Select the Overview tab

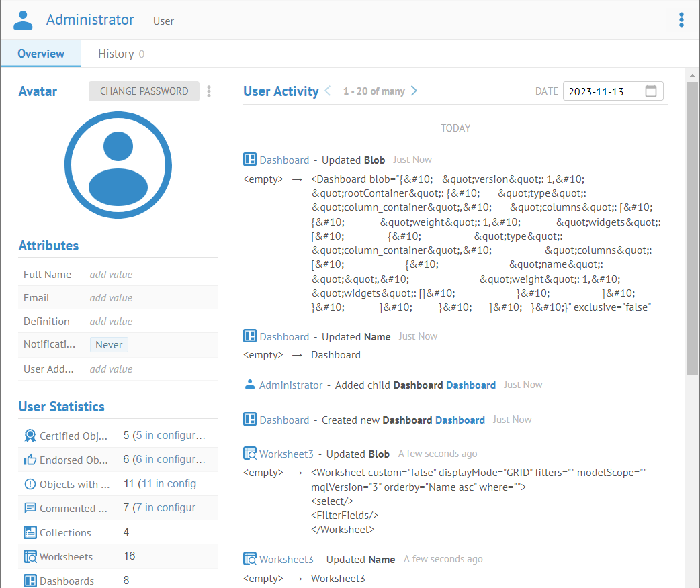[40, 54]
